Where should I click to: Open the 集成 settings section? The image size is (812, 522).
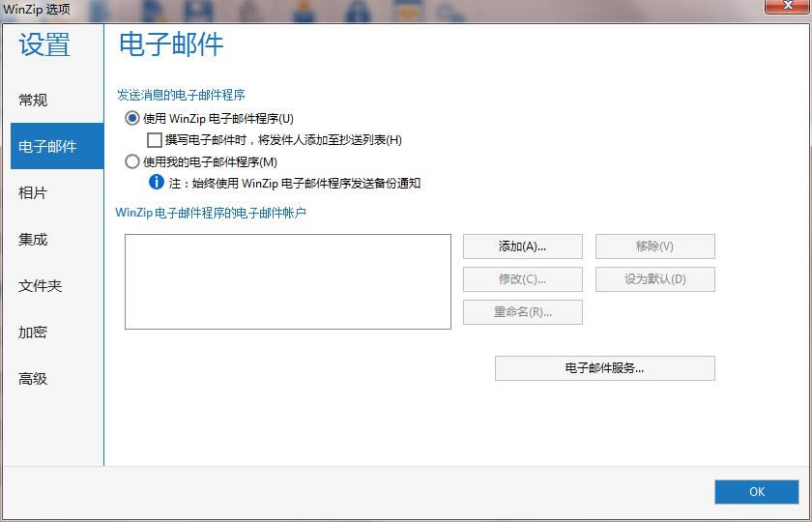pyautogui.click(x=33, y=240)
